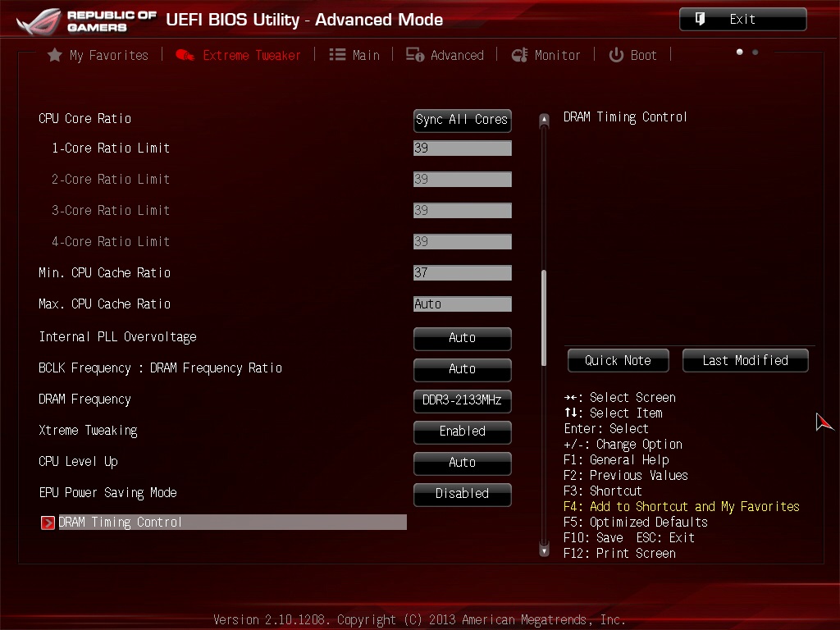Select the CPU Level Up label
This screenshot has height=630, width=840.
tap(78, 462)
